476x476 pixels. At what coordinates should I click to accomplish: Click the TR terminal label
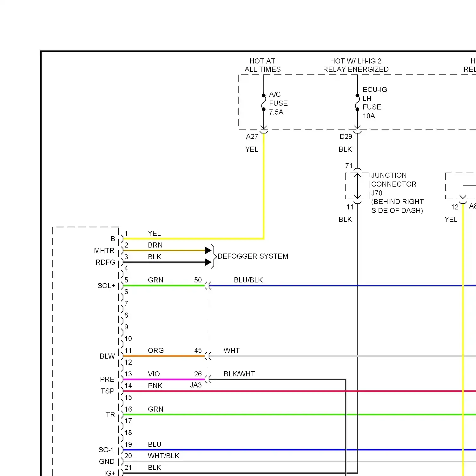110,414
